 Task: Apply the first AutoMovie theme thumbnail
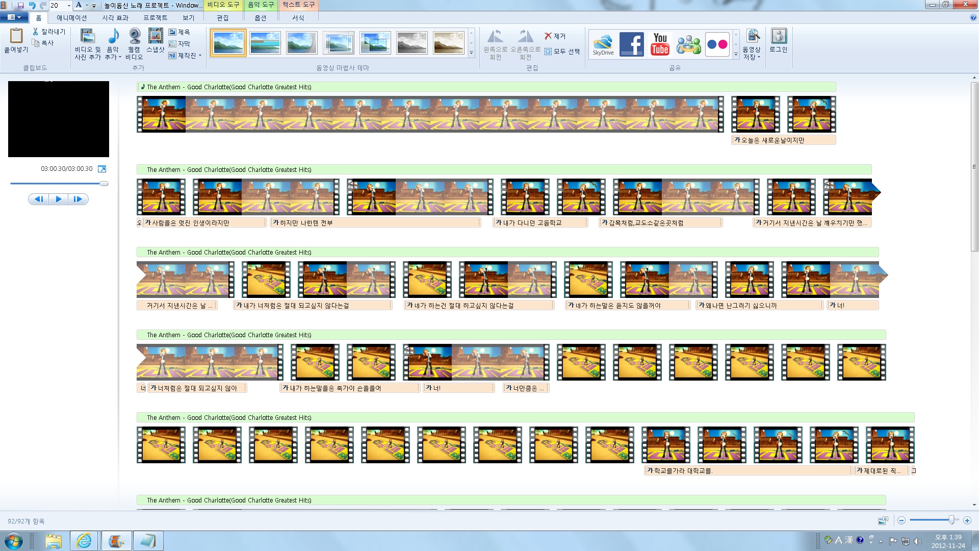228,43
